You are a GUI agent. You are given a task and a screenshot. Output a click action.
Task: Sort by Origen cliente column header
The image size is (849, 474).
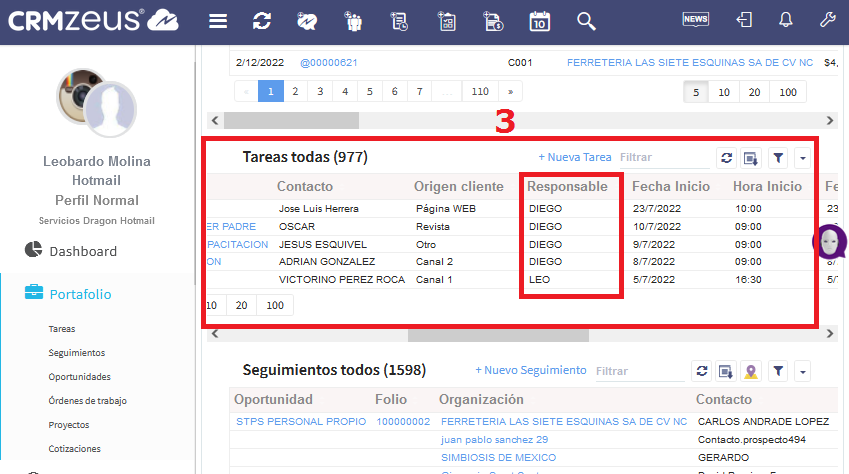coord(459,186)
